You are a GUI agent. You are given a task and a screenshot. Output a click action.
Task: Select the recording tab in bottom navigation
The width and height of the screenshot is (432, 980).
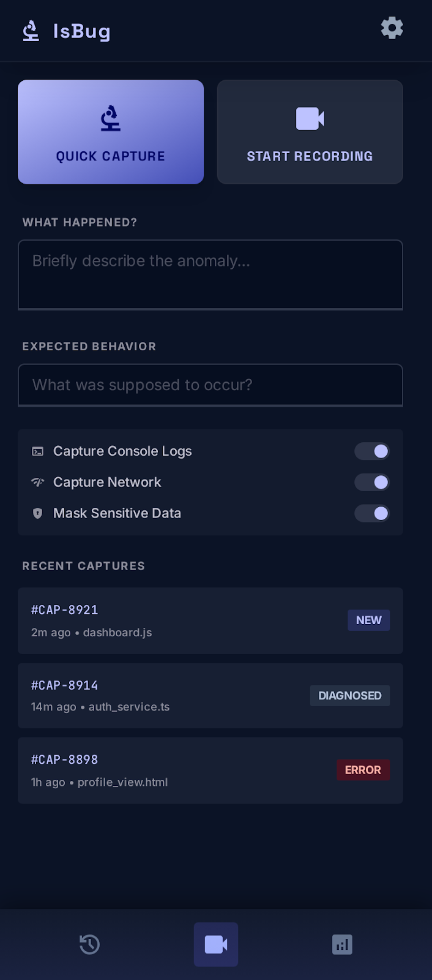pyautogui.click(x=216, y=944)
